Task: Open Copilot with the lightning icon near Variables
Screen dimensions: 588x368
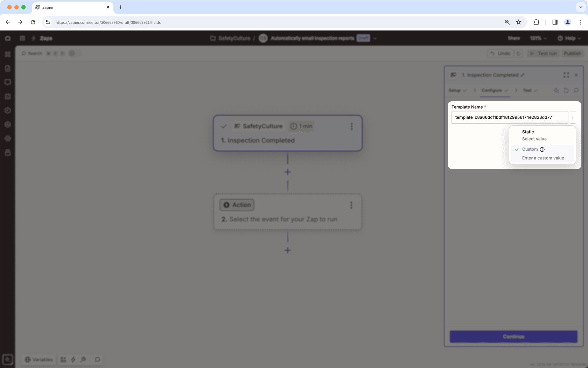Action: point(73,360)
